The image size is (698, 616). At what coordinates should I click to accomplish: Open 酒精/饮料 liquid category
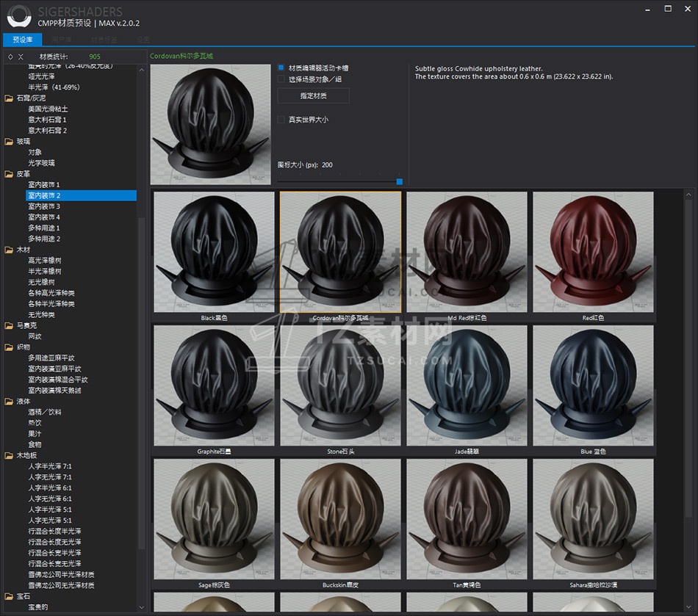tap(45, 413)
